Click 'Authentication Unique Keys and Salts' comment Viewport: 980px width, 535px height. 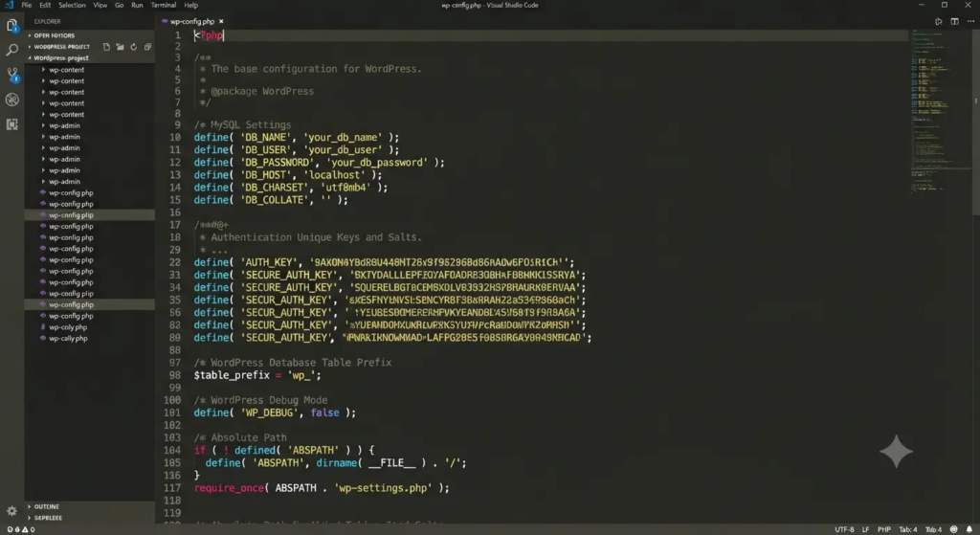point(316,237)
